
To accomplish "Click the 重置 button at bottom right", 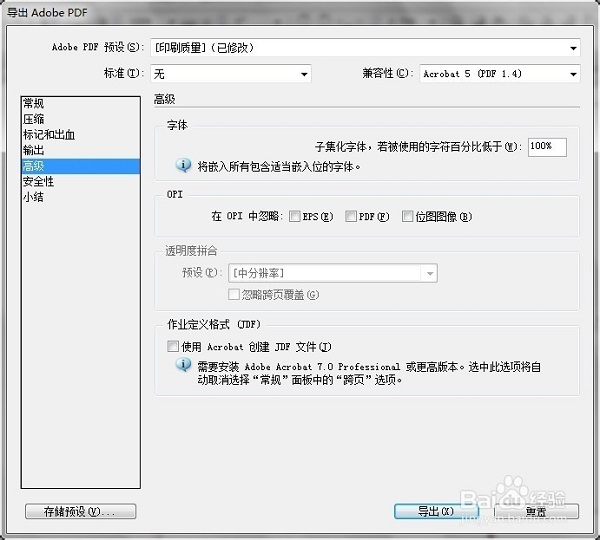I will pyautogui.click(x=536, y=511).
